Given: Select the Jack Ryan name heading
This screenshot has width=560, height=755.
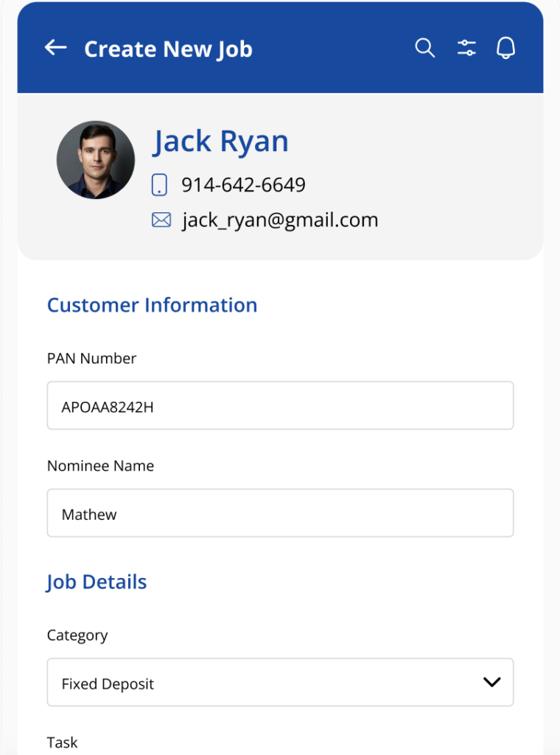Looking at the screenshot, I should point(221,142).
